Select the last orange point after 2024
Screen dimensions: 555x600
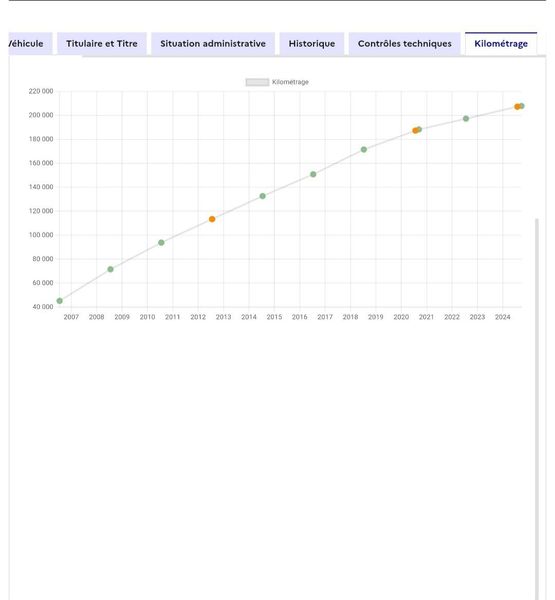[517, 107]
